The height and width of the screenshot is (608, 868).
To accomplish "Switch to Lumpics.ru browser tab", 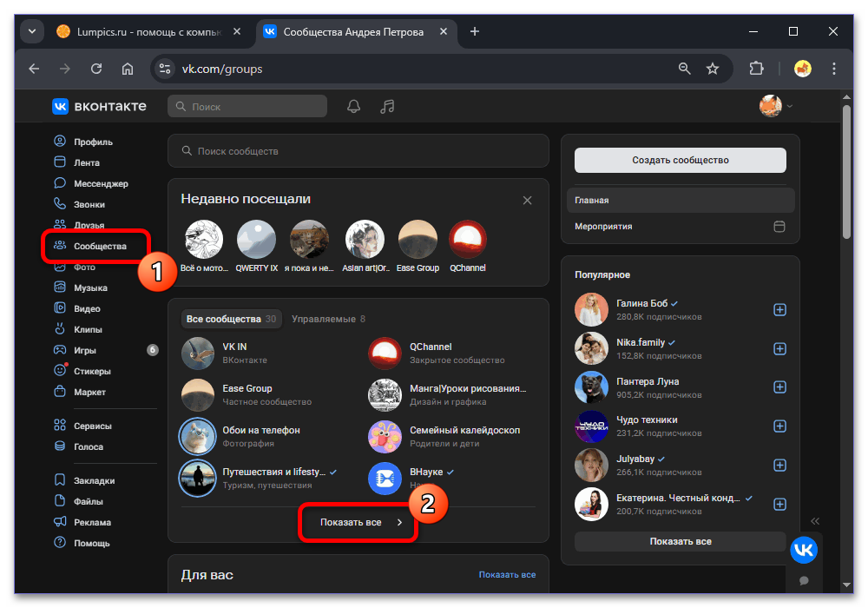I will [148, 31].
